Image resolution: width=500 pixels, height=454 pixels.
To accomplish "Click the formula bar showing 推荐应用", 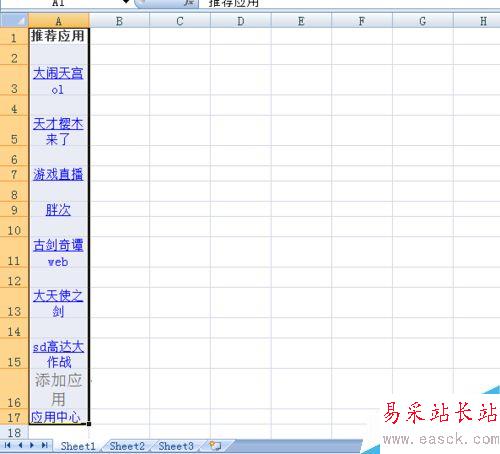I will point(350,3).
